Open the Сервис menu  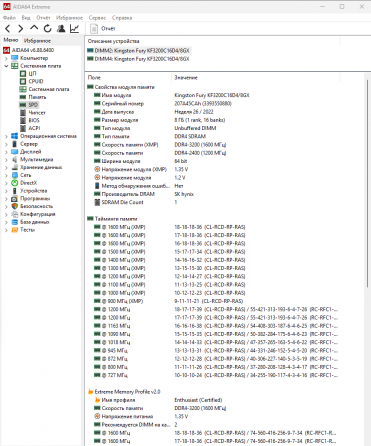pyautogui.click(x=97, y=18)
